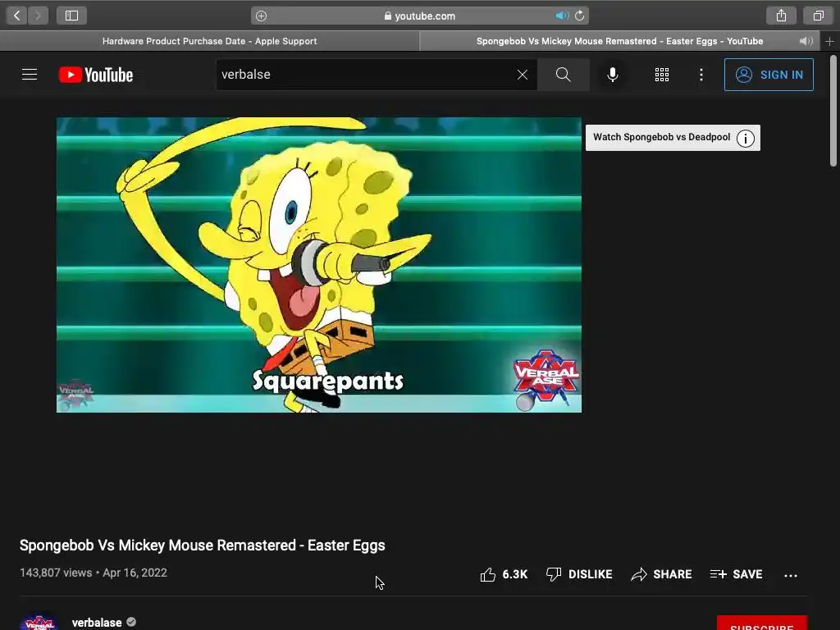Click the page vertical scrollbar

833,112
